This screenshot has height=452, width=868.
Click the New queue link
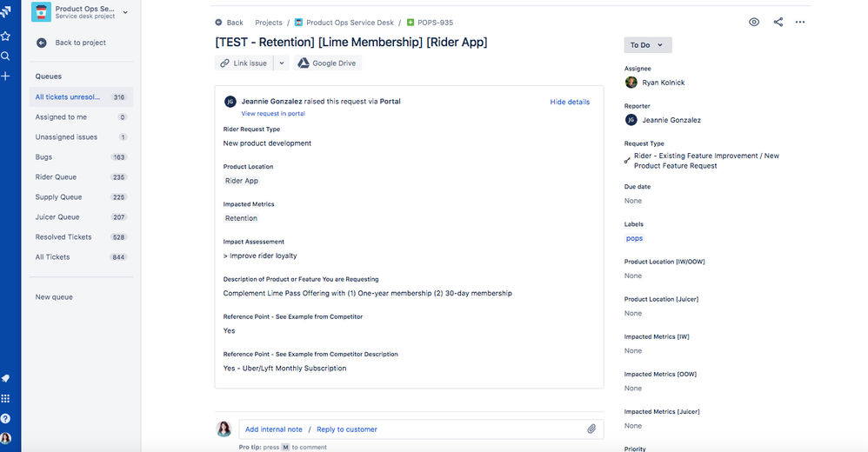(x=54, y=297)
